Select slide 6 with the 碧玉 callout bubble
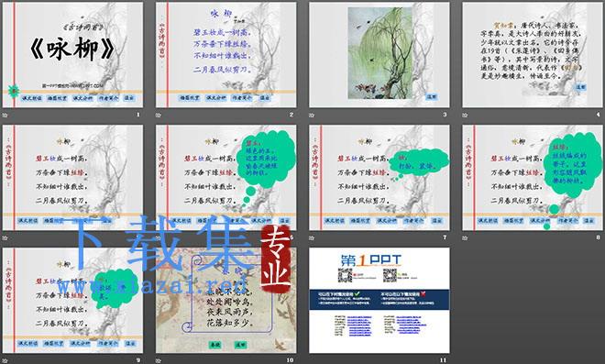This screenshot has width=605, height=364. coord(226,178)
